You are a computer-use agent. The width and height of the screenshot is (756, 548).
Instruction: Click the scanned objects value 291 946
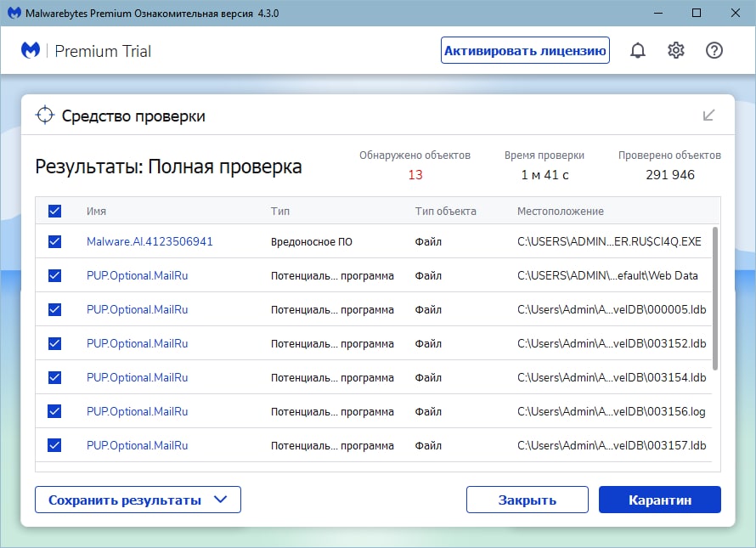click(x=670, y=175)
